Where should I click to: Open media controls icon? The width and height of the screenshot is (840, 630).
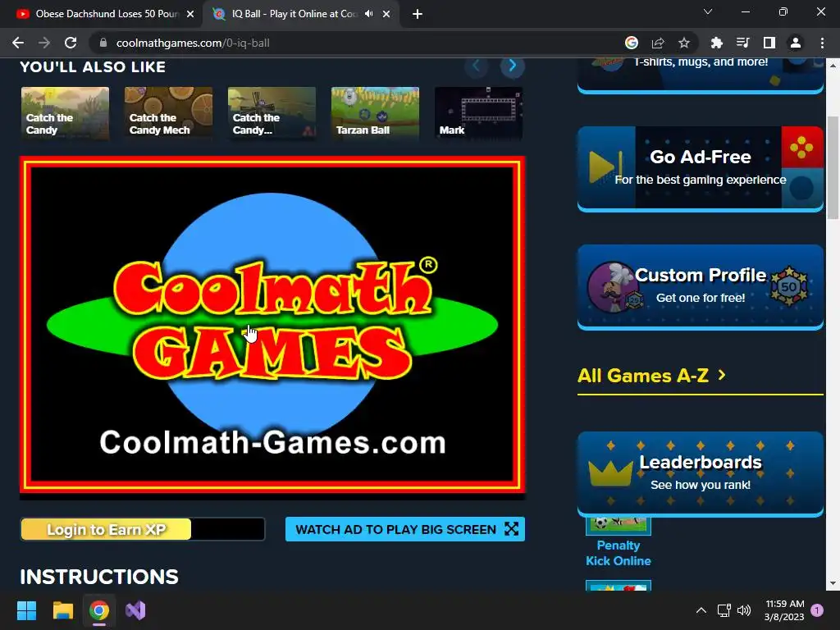tap(742, 43)
